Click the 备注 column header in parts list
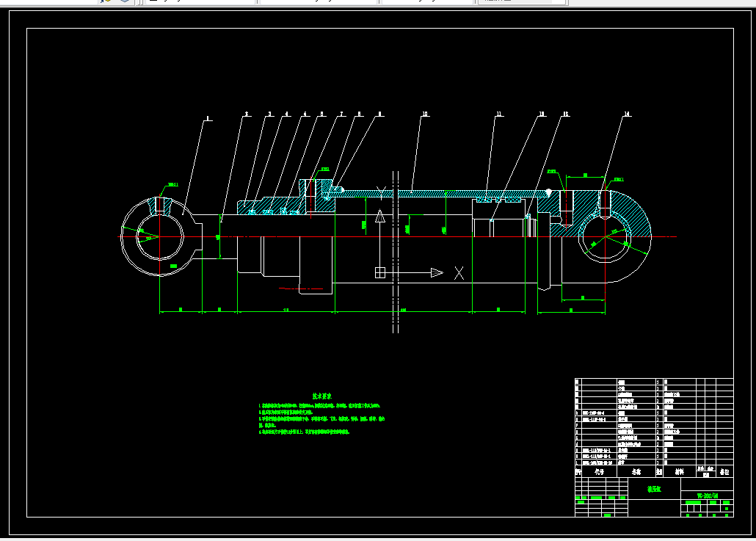 coord(724,471)
